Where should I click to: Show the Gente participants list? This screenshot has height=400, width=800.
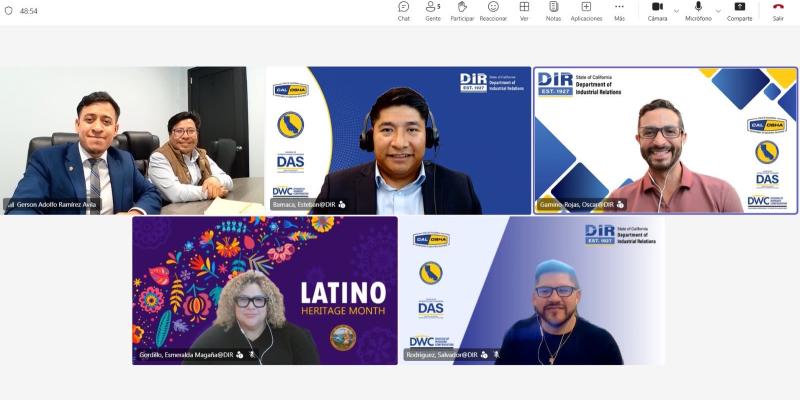tap(433, 11)
